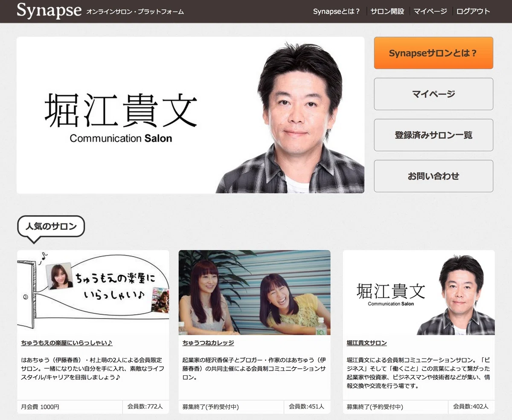
Task: Open the 堀江貴文サロン card image
Action: point(419,292)
